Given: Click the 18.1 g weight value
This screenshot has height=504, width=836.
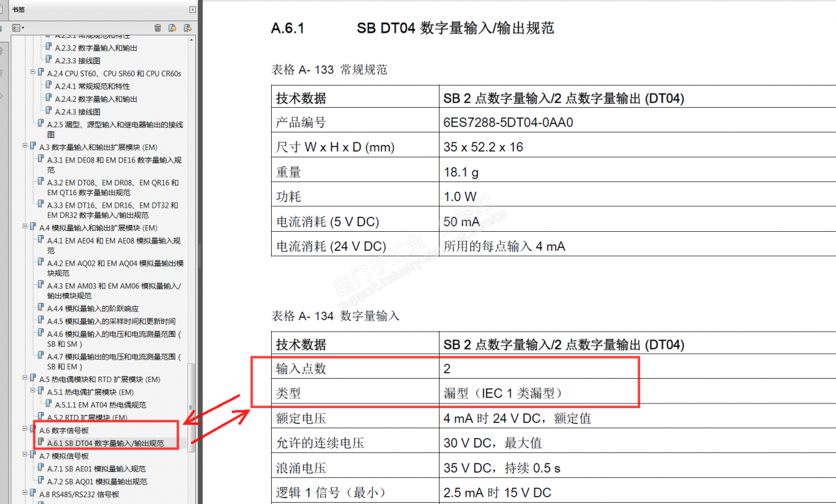Looking at the screenshot, I should [462, 172].
